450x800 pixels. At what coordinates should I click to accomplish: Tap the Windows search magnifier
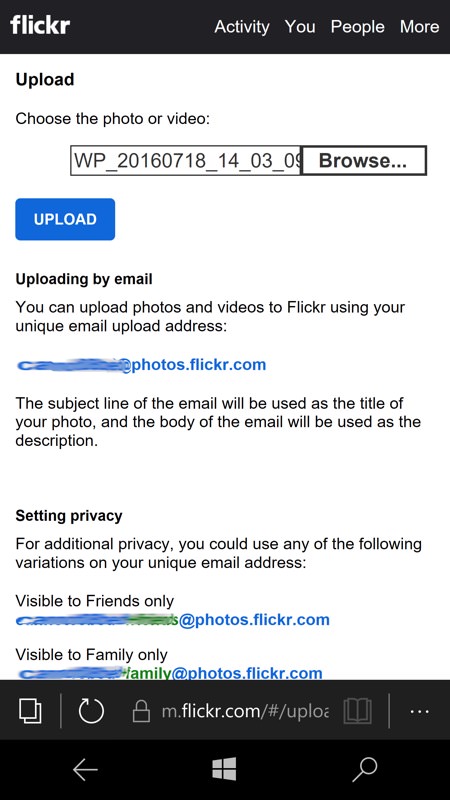tap(364, 769)
